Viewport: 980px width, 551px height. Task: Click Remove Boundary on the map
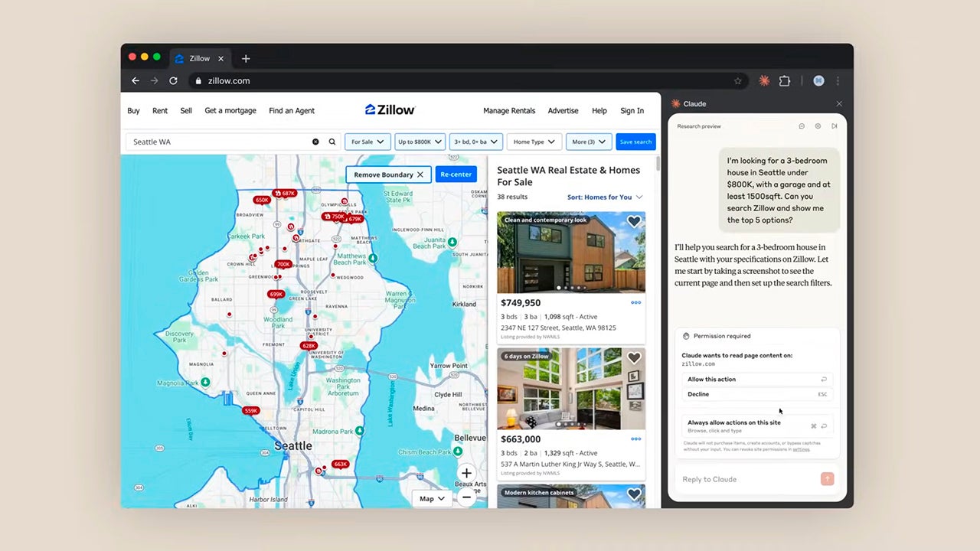point(388,174)
